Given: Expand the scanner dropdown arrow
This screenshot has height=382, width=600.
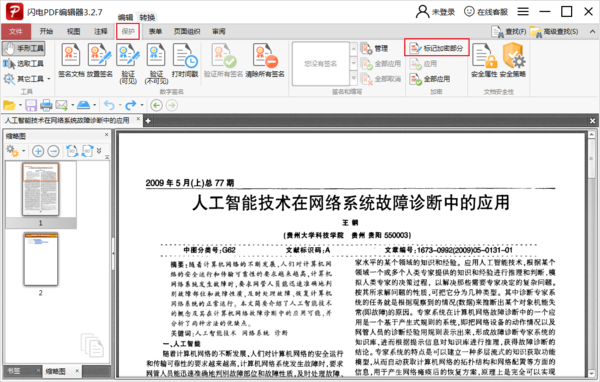Looking at the screenshot, I should pyautogui.click(x=95, y=105).
